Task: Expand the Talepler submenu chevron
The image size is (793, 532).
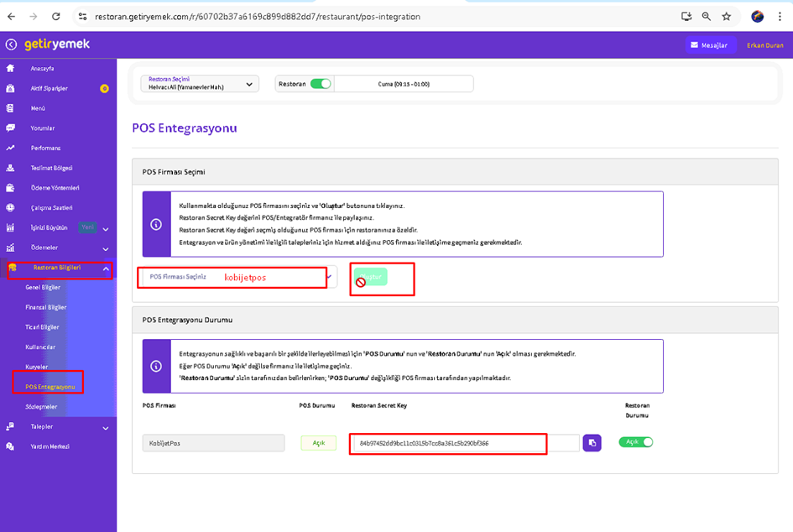Action: point(106,428)
